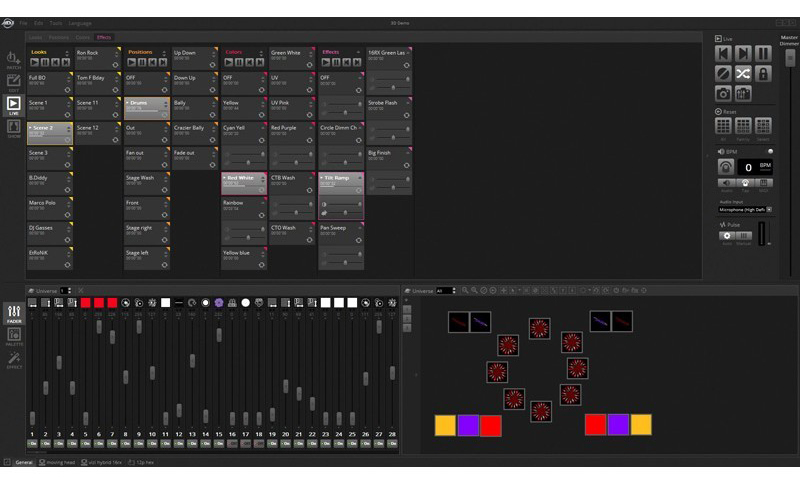The image size is (800, 499).
Task: Open the Tools menu
Action: (55, 22)
